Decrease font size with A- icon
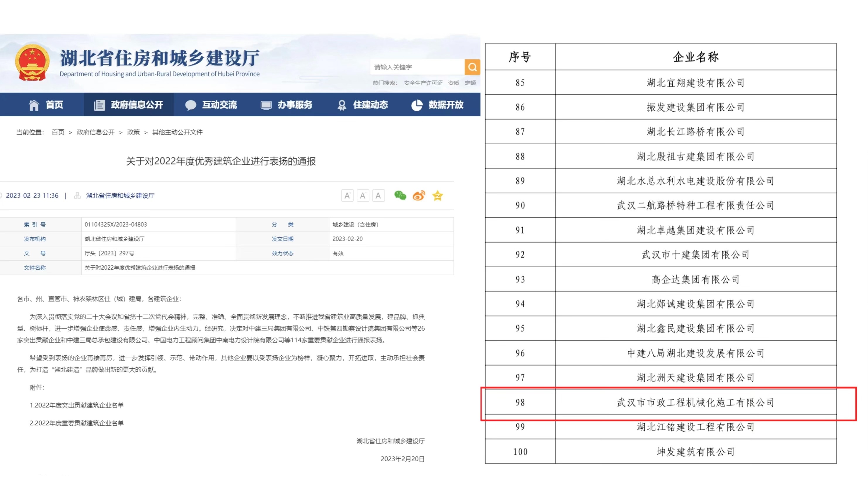 (x=363, y=195)
